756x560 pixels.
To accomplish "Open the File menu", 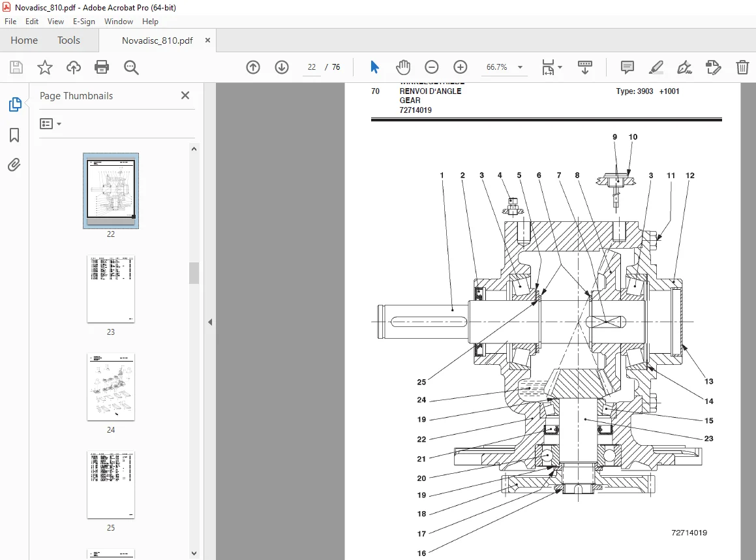I will pos(10,22).
